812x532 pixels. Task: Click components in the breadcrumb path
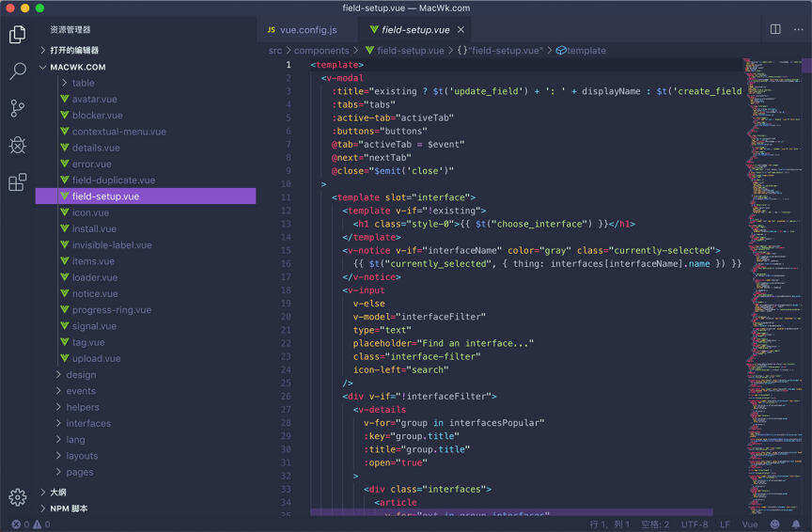(x=321, y=51)
